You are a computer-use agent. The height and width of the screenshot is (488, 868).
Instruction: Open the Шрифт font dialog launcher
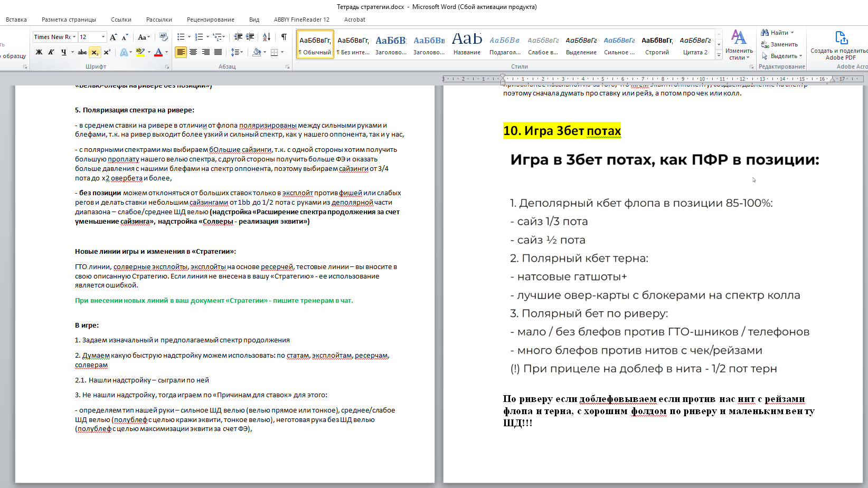pos(167,67)
